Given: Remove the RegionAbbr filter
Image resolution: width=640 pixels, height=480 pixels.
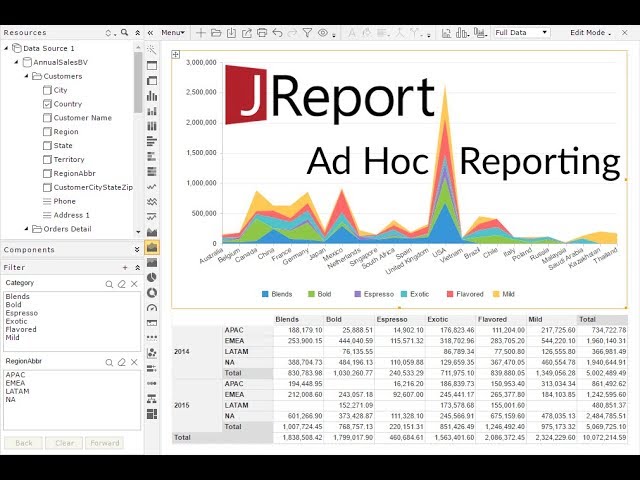Looking at the screenshot, I should (134, 362).
